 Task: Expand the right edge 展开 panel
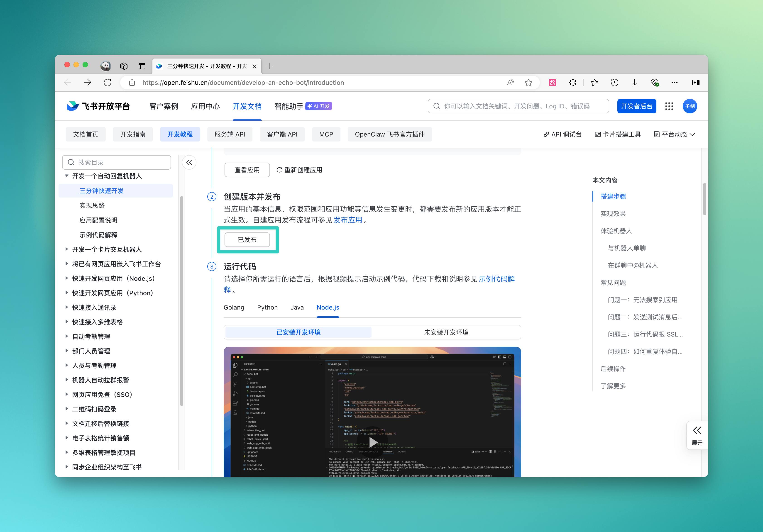pyautogui.click(x=697, y=435)
